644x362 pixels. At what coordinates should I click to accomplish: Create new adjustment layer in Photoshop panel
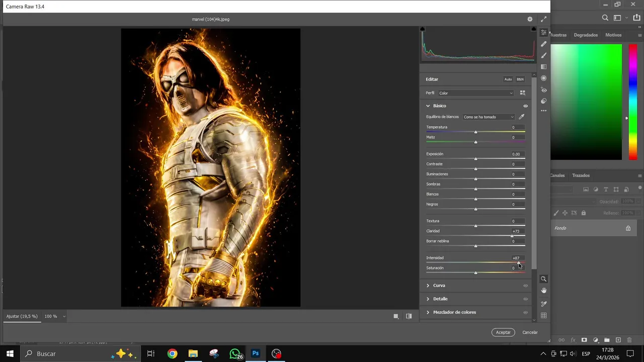tap(596, 340)
